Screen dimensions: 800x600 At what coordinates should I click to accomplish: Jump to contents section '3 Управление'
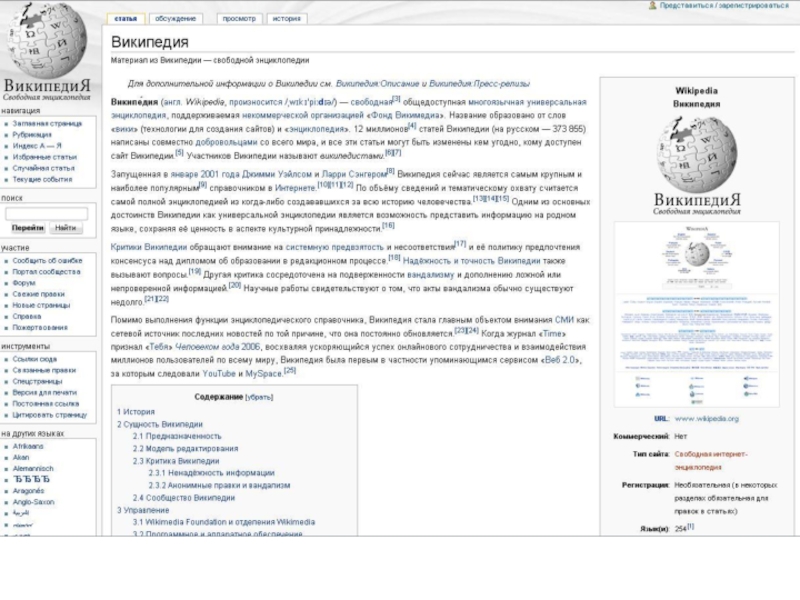(x=143, y=510)
